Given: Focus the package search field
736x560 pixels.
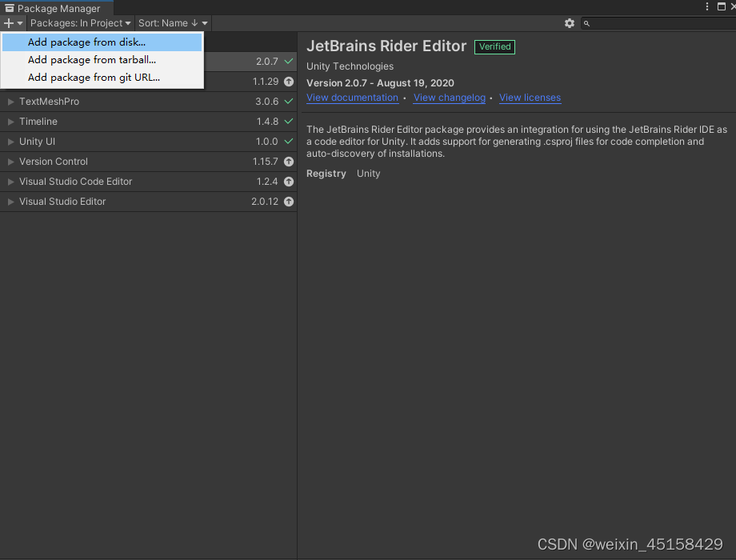Looking at the screenshot, I should click(658, 23).
